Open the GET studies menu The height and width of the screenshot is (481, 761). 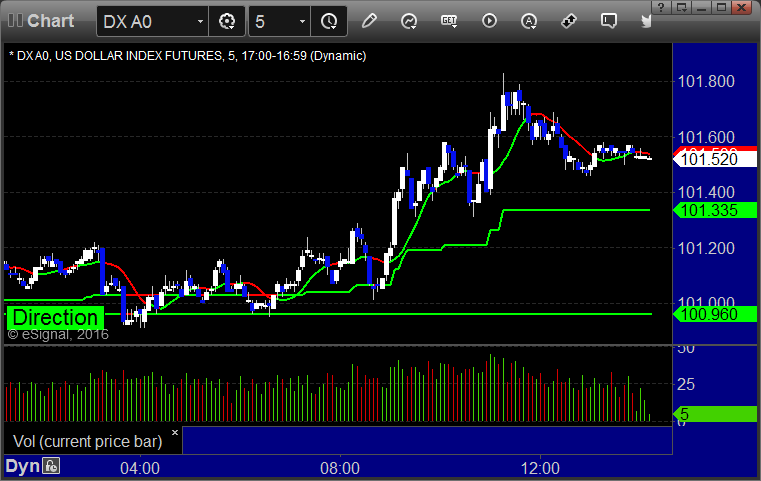pyautogui.click(x=449, y=21)
